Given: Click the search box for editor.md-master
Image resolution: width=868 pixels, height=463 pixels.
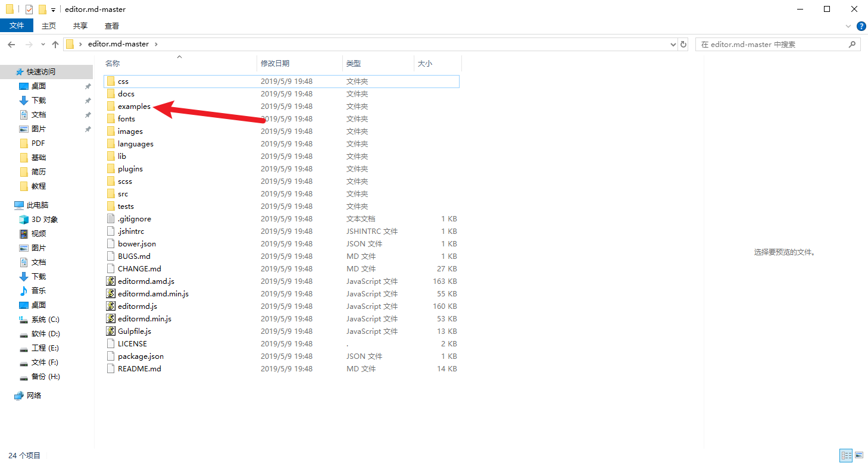Looking at the screenshot, I should click(x=778, y=44).
